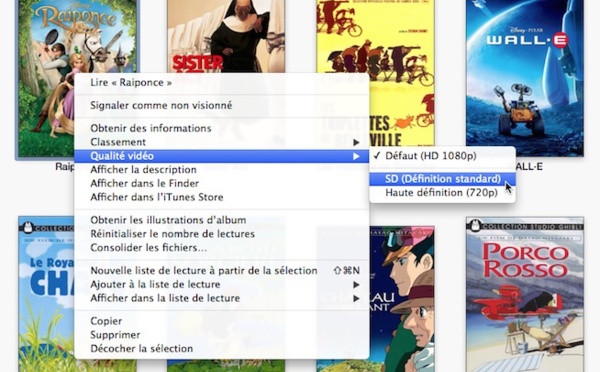Viewport: 600px width, 372px height.
Task: Select the WALL·E movie poster
Action: (525, 78)
